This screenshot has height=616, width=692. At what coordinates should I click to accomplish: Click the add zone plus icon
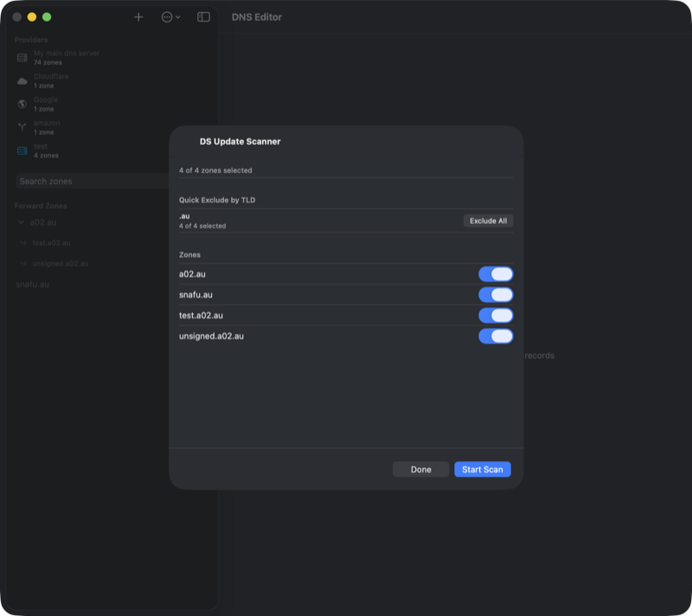pyautogui.click(x=138, y=16)
